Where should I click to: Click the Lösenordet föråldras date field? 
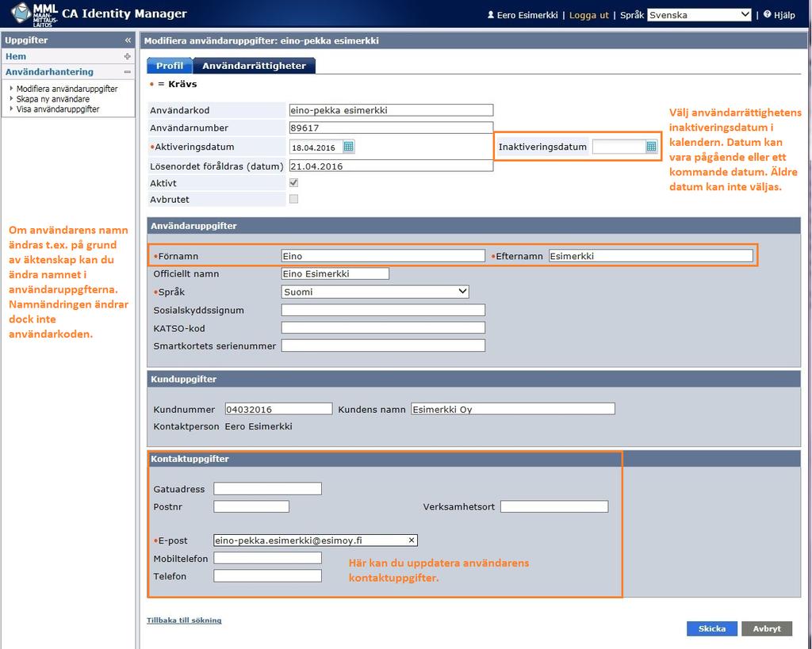[391, 166]
